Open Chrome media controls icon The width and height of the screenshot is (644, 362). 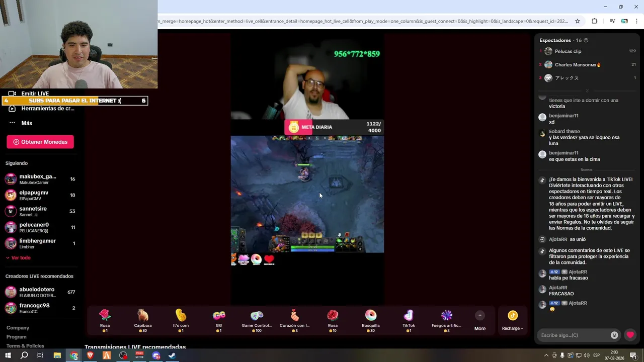coord(612,21)
